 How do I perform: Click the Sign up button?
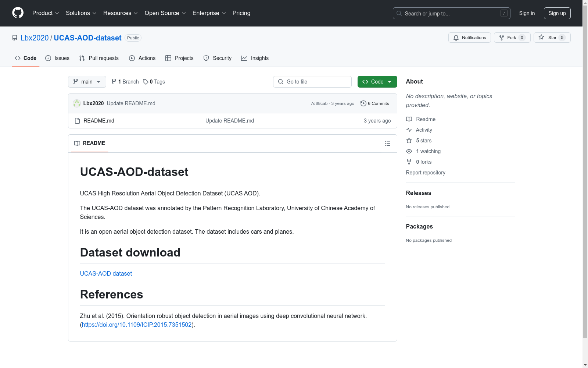pyautogui.click(x=557, y=13)
